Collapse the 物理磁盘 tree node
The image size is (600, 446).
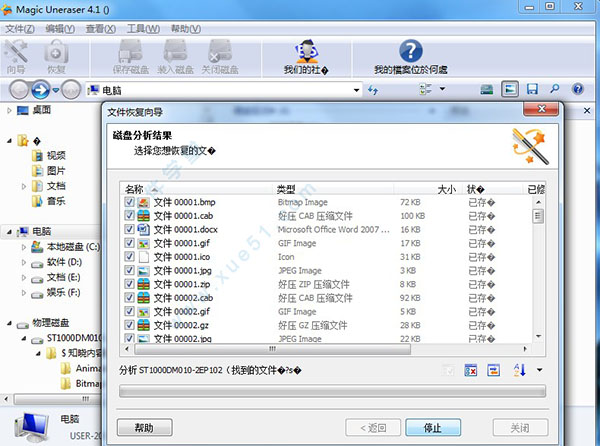9,323
